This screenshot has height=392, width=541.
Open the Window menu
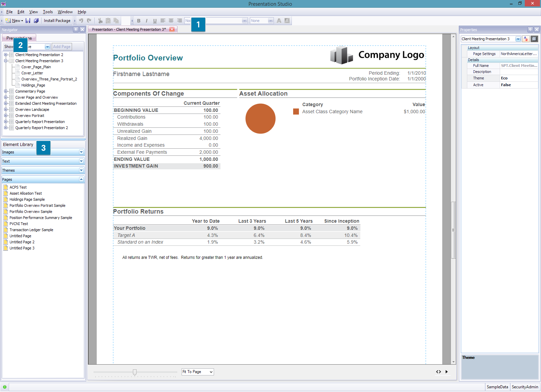[65, 12]
